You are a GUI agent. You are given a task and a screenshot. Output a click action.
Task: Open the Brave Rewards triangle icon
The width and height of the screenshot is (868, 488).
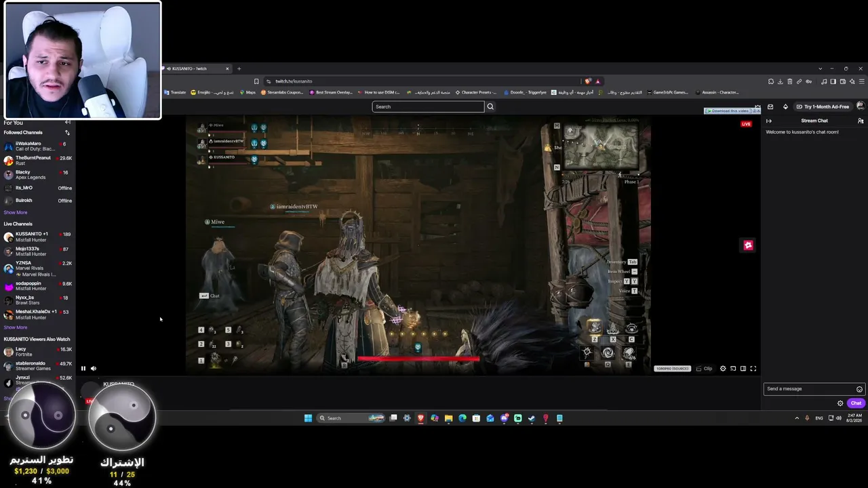(x=597, y=81)
